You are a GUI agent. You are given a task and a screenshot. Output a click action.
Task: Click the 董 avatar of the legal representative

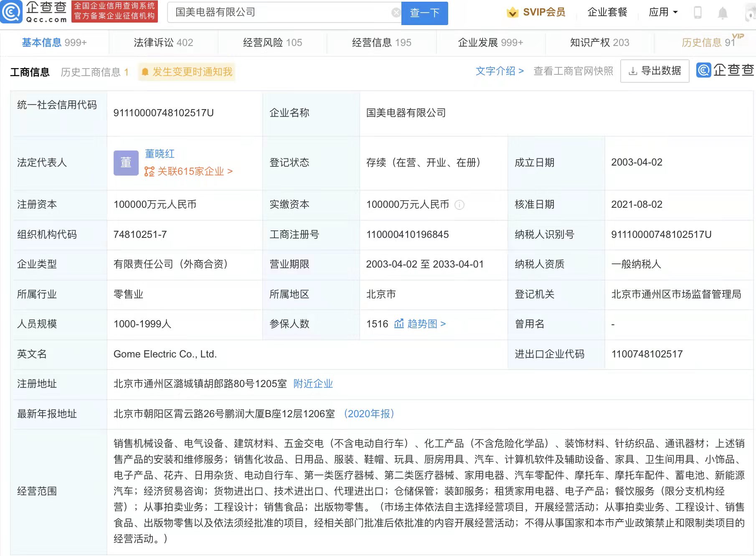126,163
